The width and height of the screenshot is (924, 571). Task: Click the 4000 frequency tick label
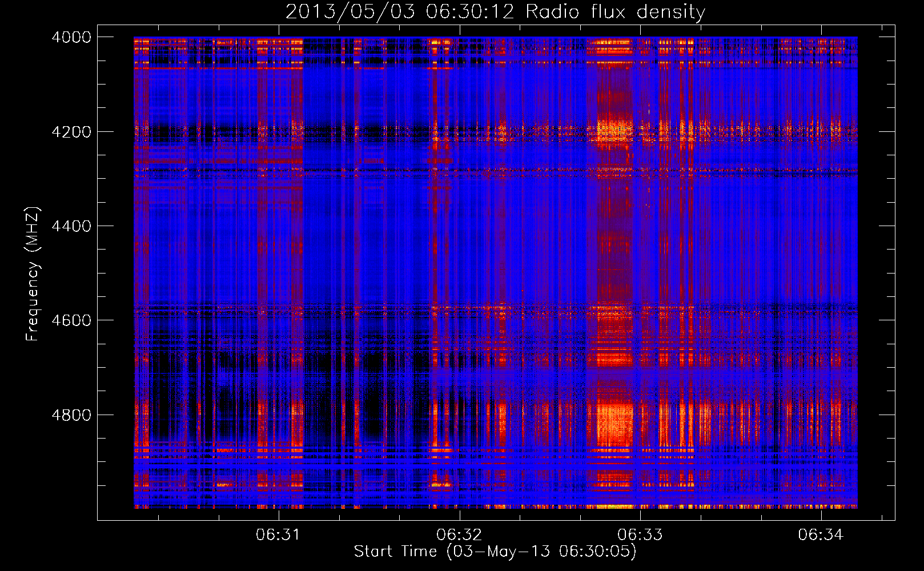pos(71,37)
